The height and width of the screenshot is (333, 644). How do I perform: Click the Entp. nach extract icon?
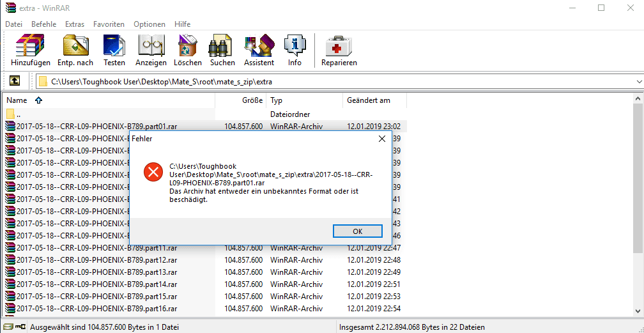(x=75, y=46)
